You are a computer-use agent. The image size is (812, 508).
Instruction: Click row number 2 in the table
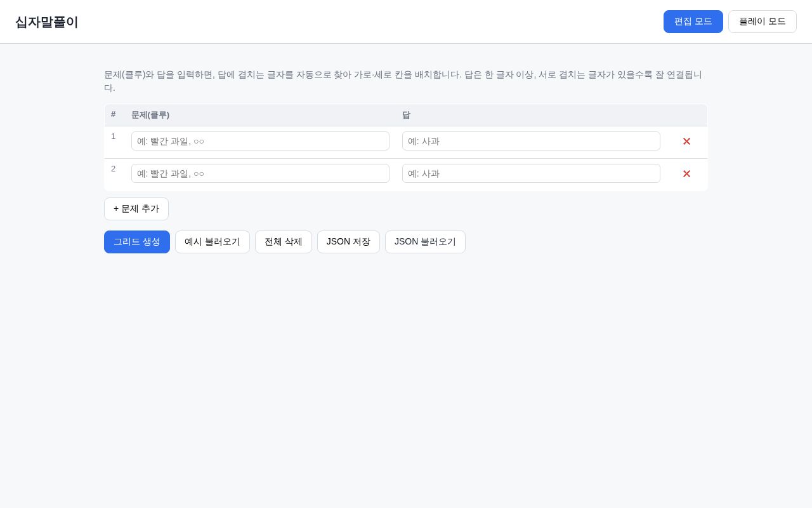point(114,168)
